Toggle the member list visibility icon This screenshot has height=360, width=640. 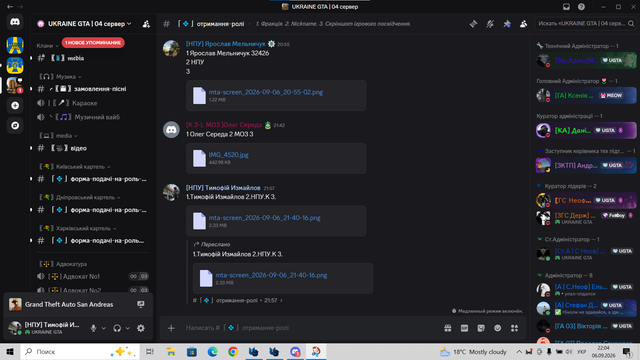[523, 24]
